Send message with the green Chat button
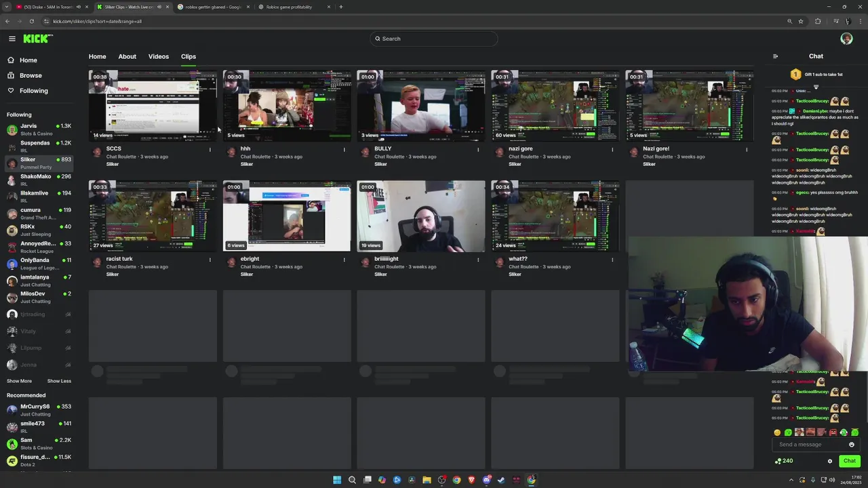The height and width of the screenshot is (488, 868). point(849,461)
